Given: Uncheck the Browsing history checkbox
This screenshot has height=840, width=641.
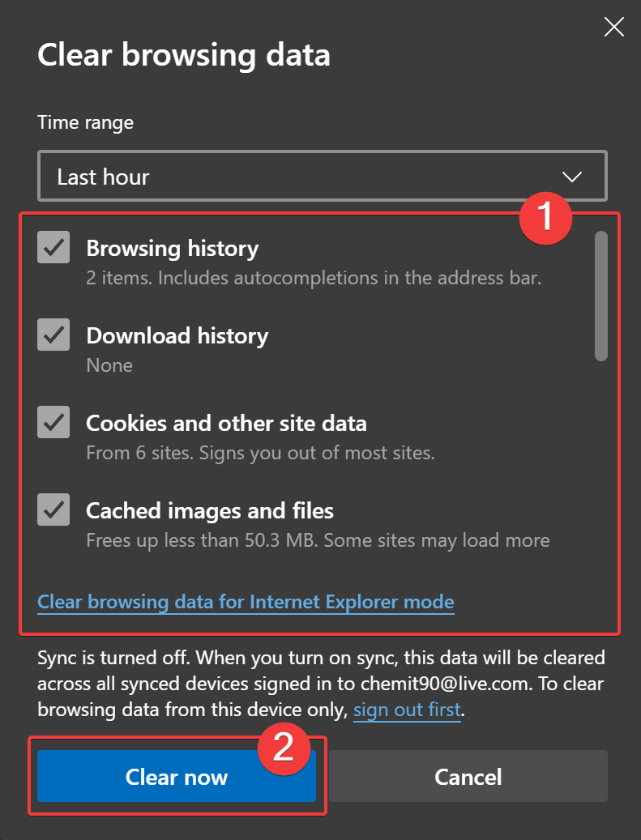Looking at the screenshot, I should tap(53, 248).
